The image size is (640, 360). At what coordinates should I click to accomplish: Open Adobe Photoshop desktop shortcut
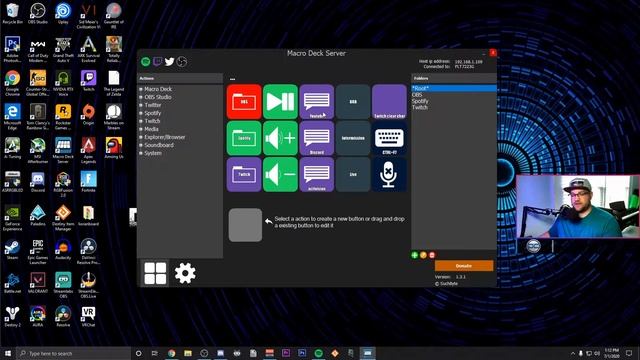(x=12, y=49)
